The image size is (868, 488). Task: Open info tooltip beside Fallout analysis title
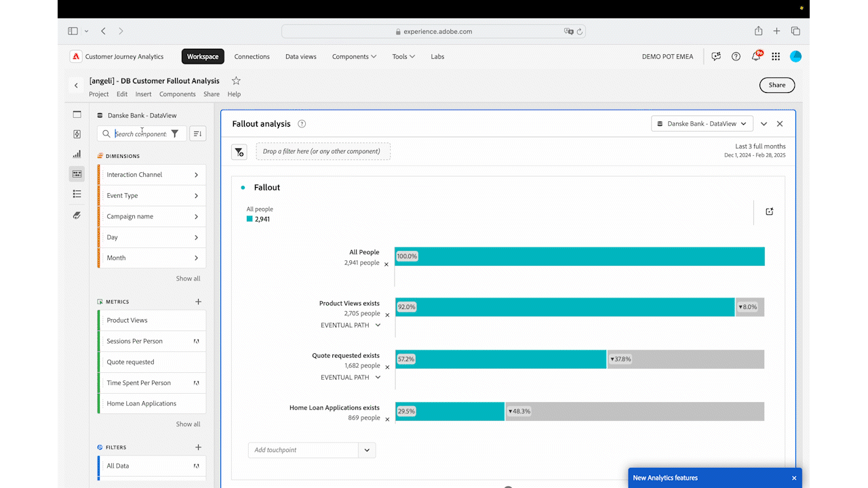pyautogui.click(x=302, y=124)
